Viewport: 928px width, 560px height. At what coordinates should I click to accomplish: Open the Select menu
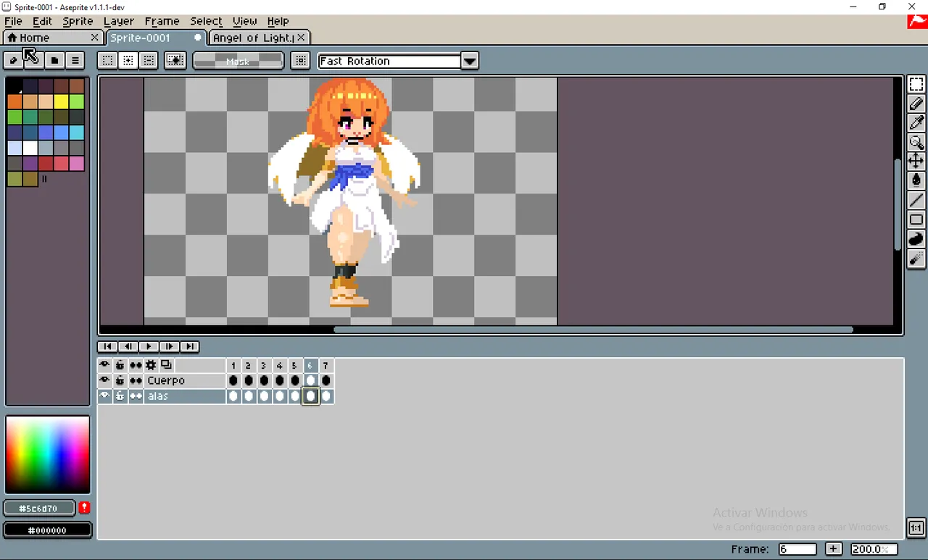(206, 21)
